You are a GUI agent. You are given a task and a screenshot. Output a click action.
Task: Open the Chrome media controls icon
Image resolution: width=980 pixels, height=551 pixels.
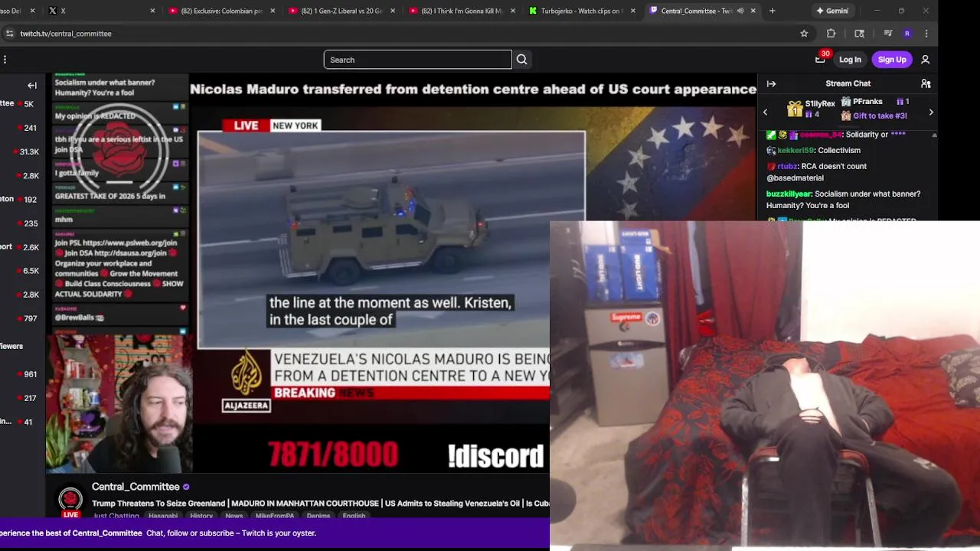(888, 34)
